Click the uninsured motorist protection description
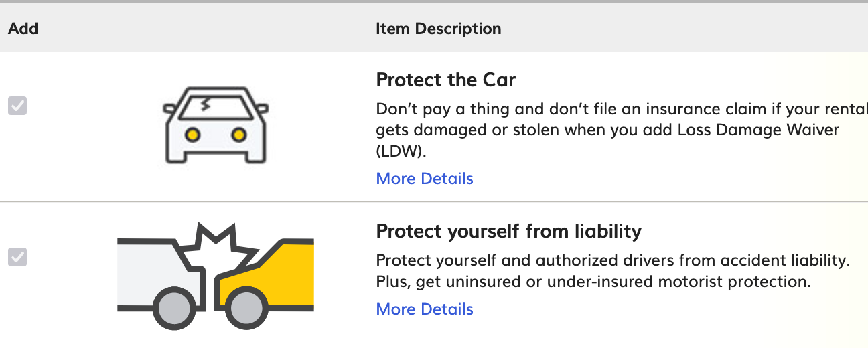This screenshot has height=348, width=868. tap(613, 271)
